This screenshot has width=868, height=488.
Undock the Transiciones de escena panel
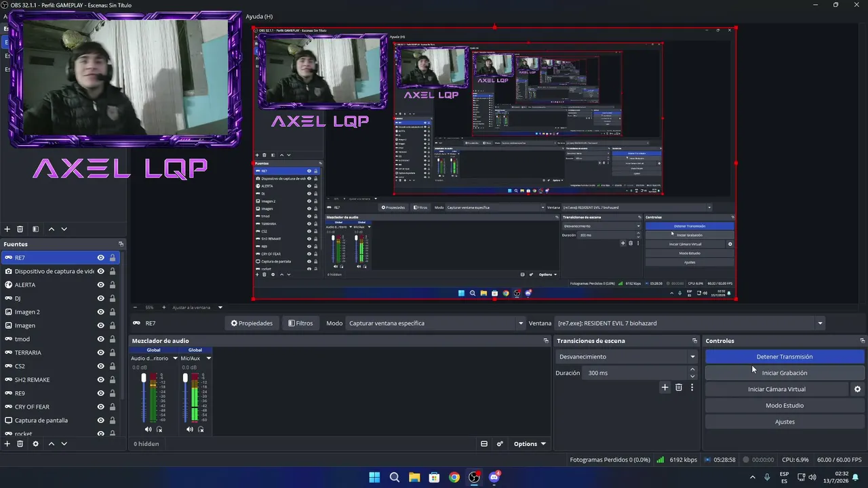click(x=694, y=341)
